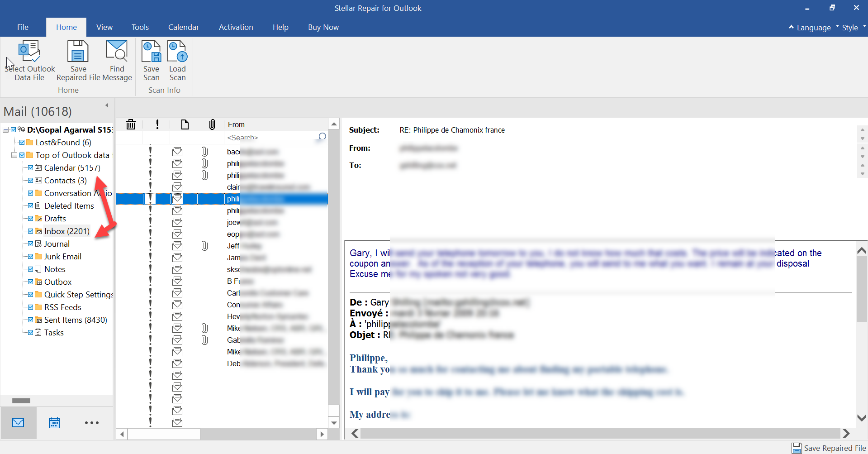Click Save Repaired File status text
This screenshot has width=868, height=454.
click(835, 448)
